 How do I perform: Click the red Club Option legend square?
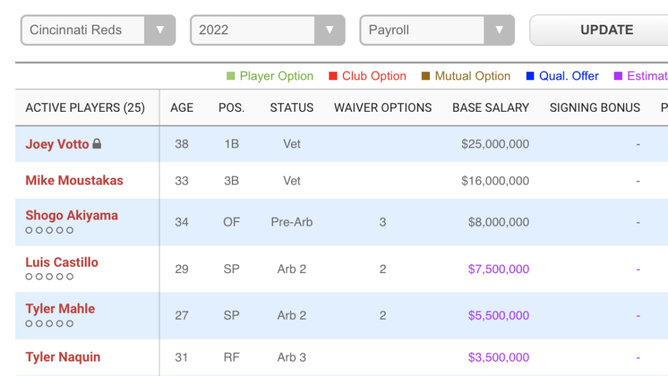333,76
